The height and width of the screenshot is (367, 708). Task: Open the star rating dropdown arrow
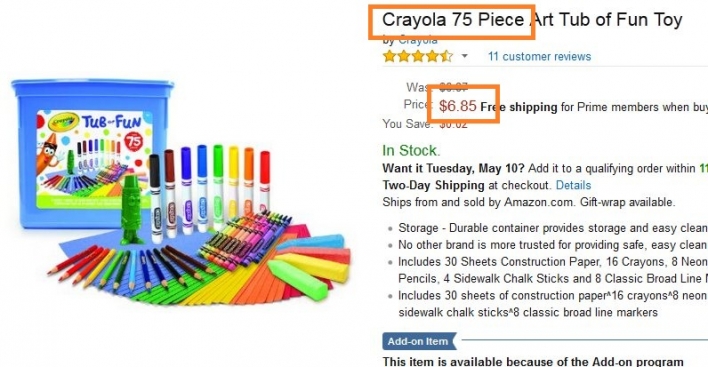tap(464, 56)
